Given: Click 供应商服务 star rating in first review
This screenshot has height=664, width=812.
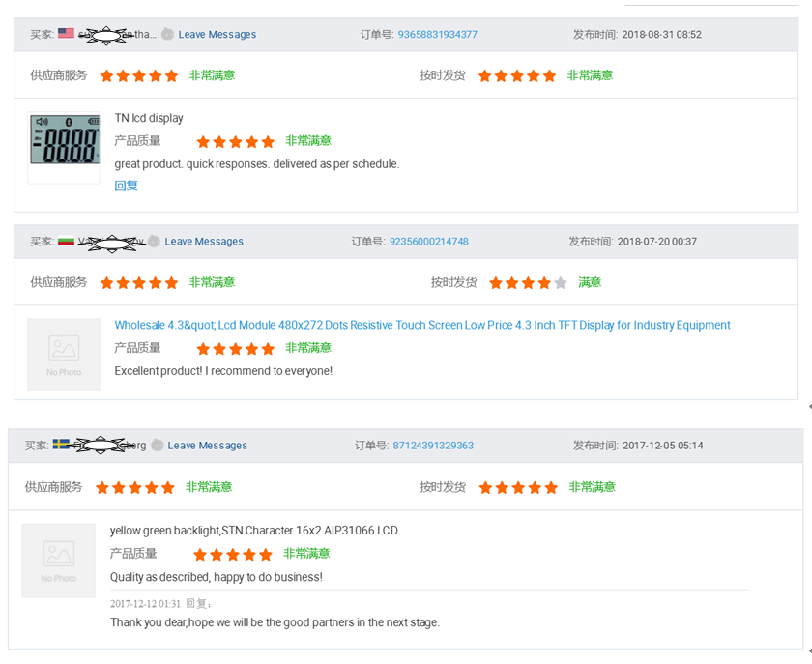Looking at the screenshot, I should point(139,75).
